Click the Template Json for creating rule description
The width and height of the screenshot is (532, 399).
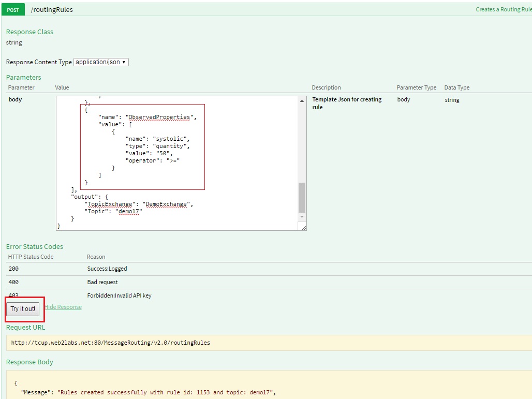347,103
